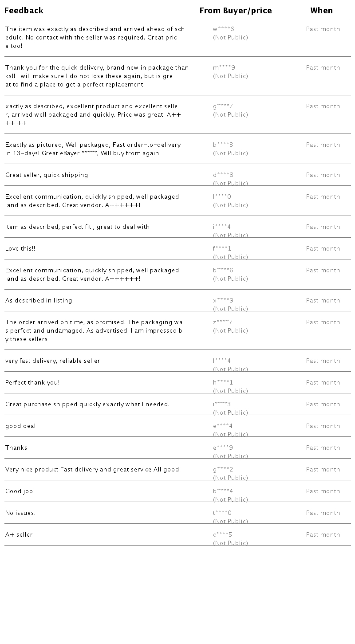Click the When column header
Image resolution: width=355 pixels, height=644 pixels.
click(321, 11)
